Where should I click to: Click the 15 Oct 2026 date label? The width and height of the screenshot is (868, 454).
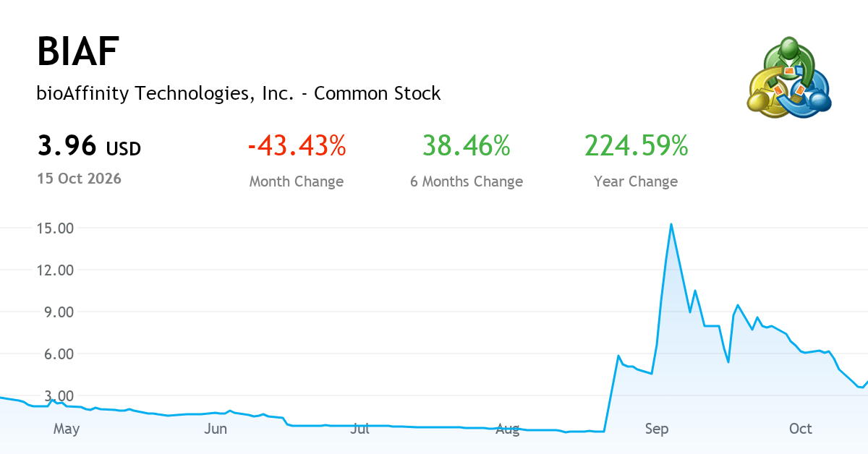pyautogui.click(x=80, y=178)
